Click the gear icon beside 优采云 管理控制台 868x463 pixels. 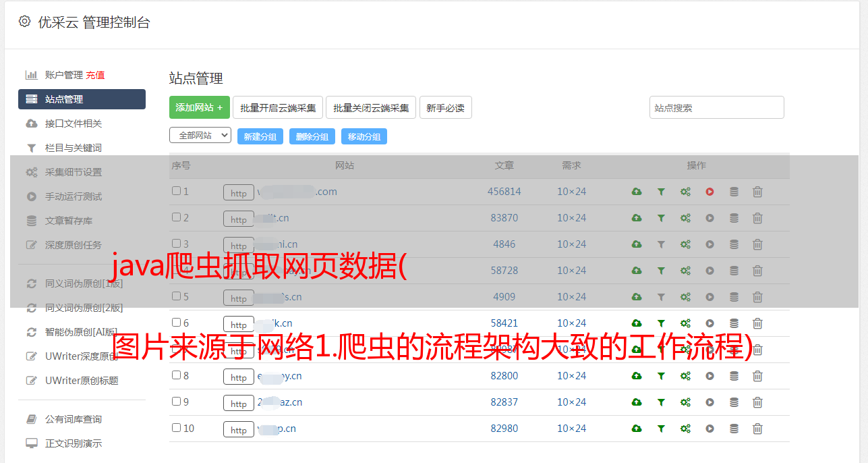click(x=24, y=22)
